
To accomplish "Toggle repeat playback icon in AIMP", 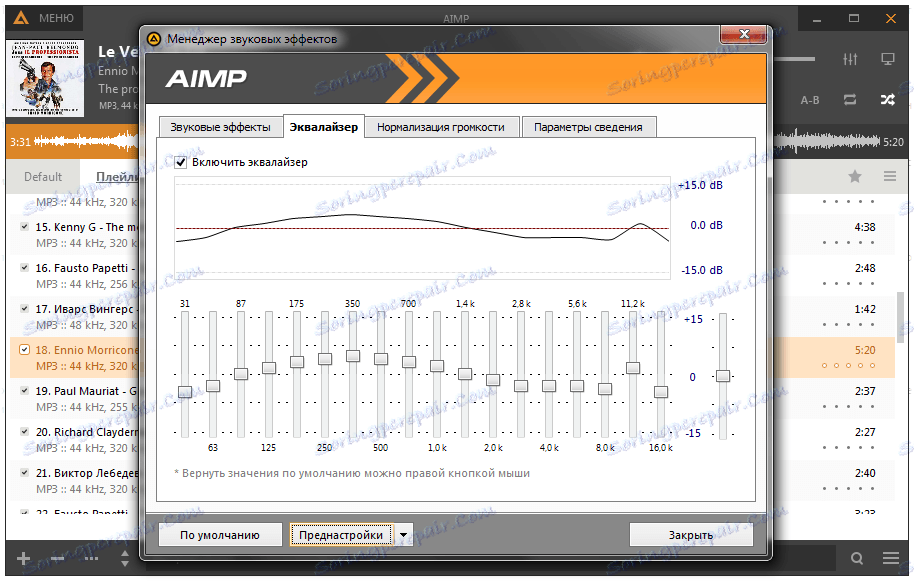I will [850, 100].
